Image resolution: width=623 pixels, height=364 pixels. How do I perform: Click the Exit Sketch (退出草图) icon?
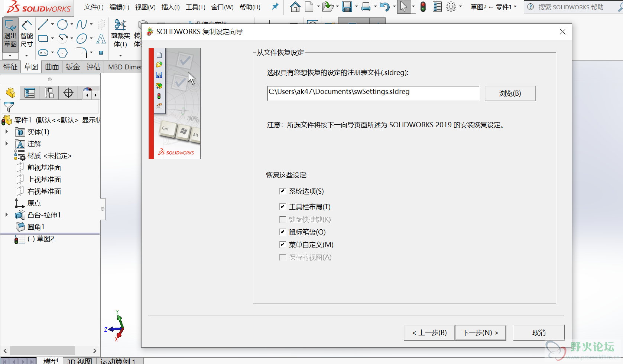click(x=10, y=34)
